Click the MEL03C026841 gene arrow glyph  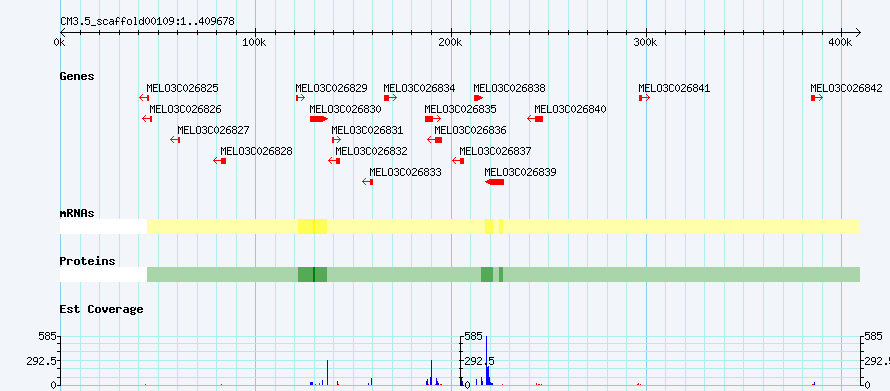pyautogui.click(x=644, y=98)
